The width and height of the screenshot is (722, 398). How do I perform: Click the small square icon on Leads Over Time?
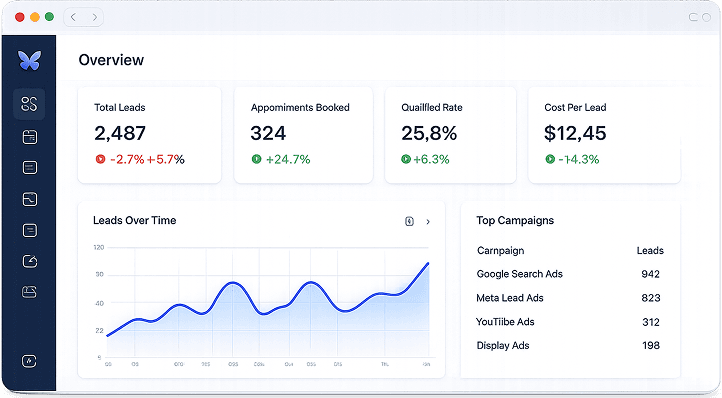click(409, 222)
